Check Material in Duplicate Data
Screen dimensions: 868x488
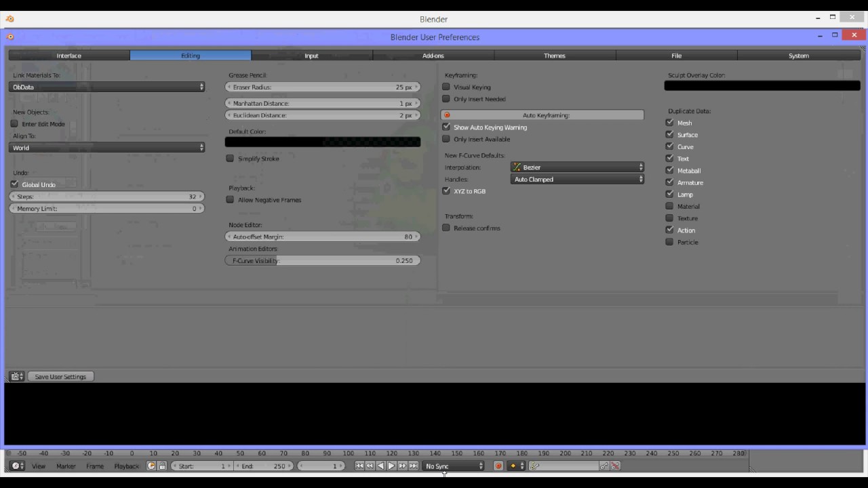click(x=670, y=206)
